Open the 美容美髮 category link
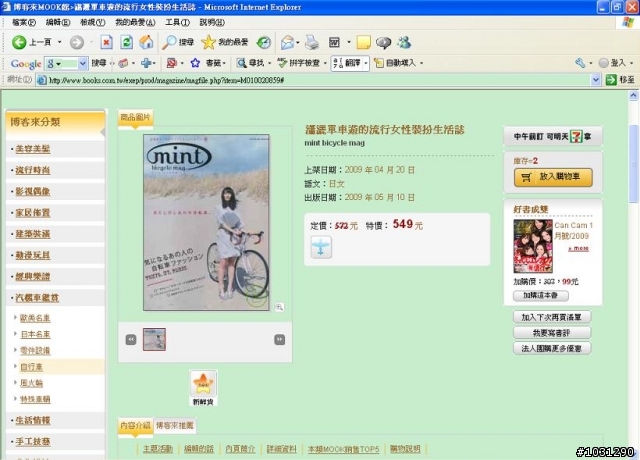This screenshot has height=460, width=640. [33, 149]
